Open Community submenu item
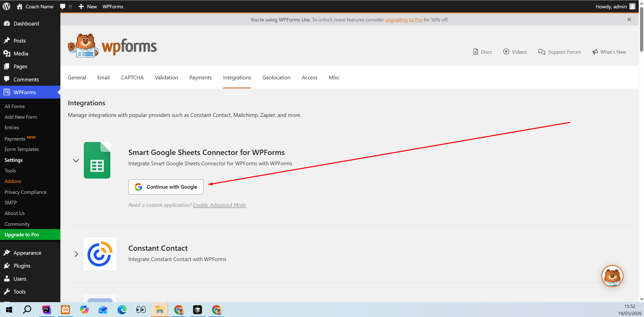 17,224
